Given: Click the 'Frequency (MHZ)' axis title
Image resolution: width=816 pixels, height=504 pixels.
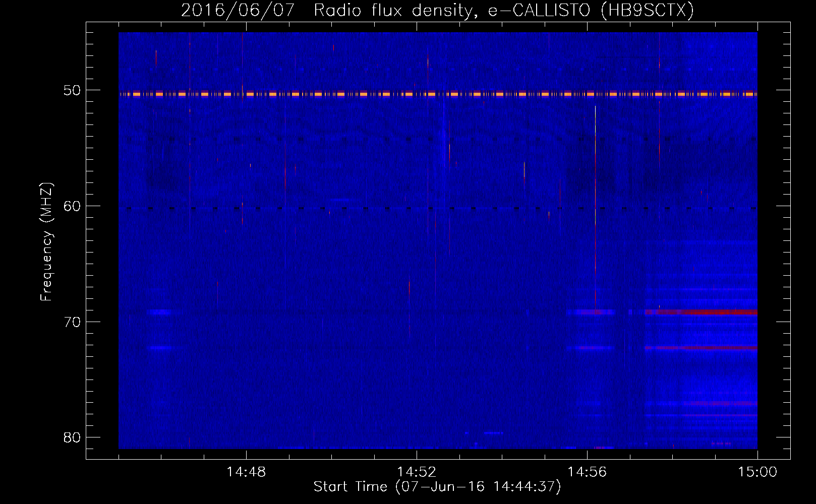Looking at the screenshot, I should 46,242.
